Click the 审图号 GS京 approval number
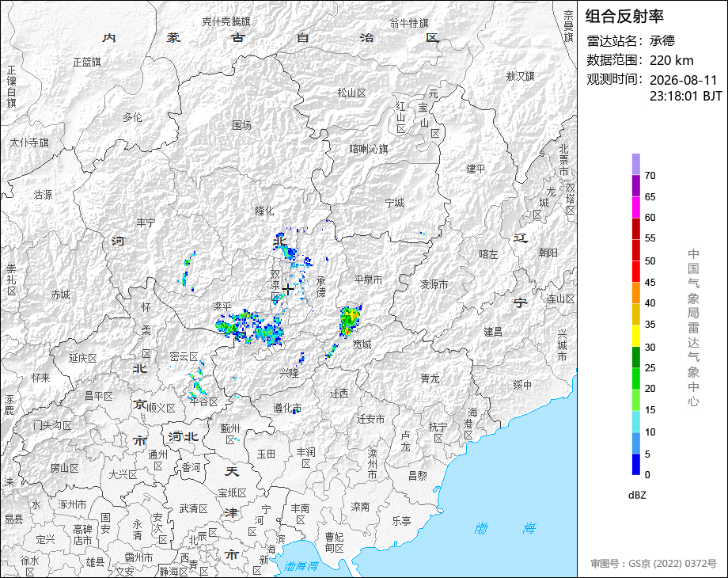The height and width of the screenshot is (578, 728). point(654,563)
